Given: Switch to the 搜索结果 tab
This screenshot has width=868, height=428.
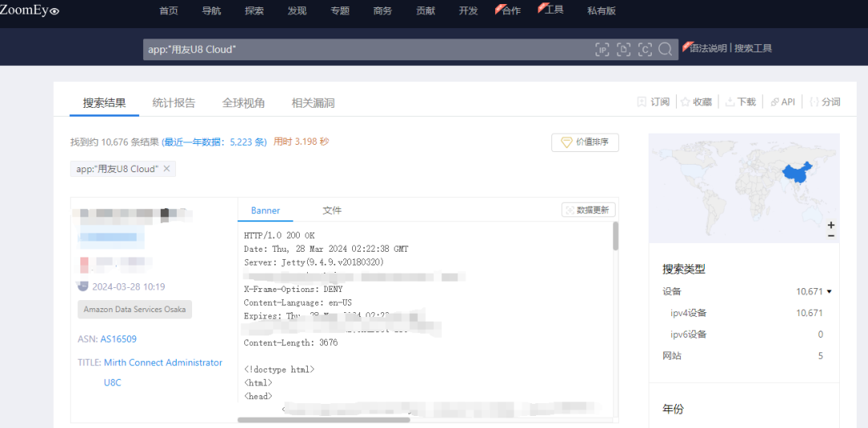Looking at the screenshot, I should pos(104,102).
